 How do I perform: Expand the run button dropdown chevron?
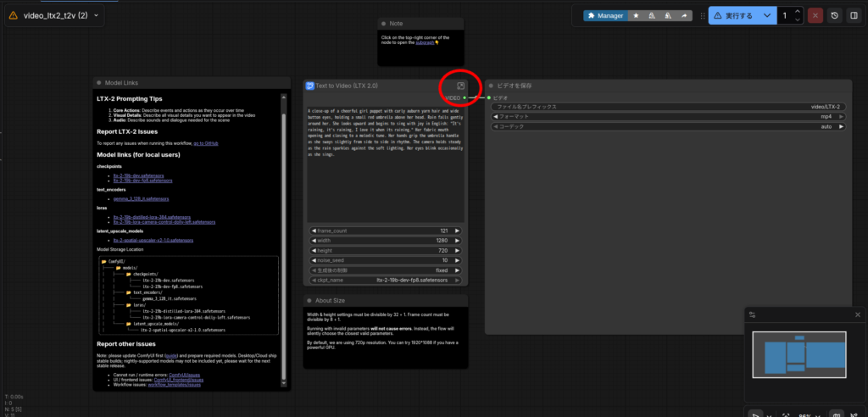pos(767,15)
